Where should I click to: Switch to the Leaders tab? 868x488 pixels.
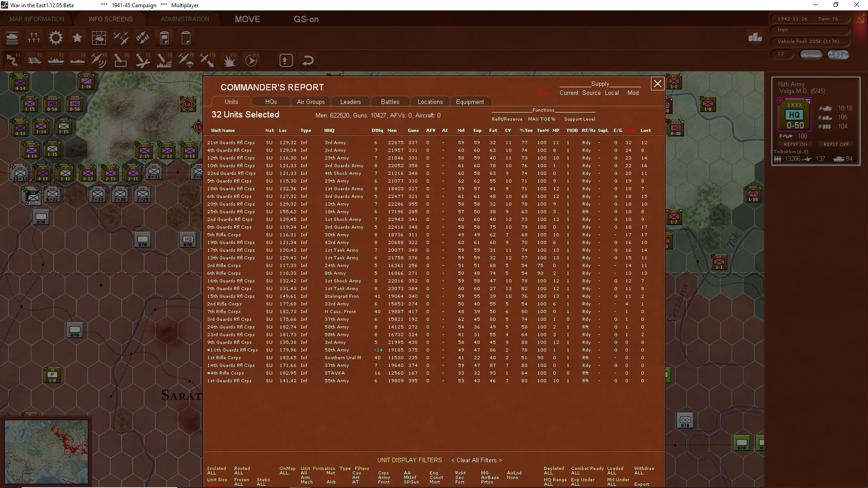(350, 102)
